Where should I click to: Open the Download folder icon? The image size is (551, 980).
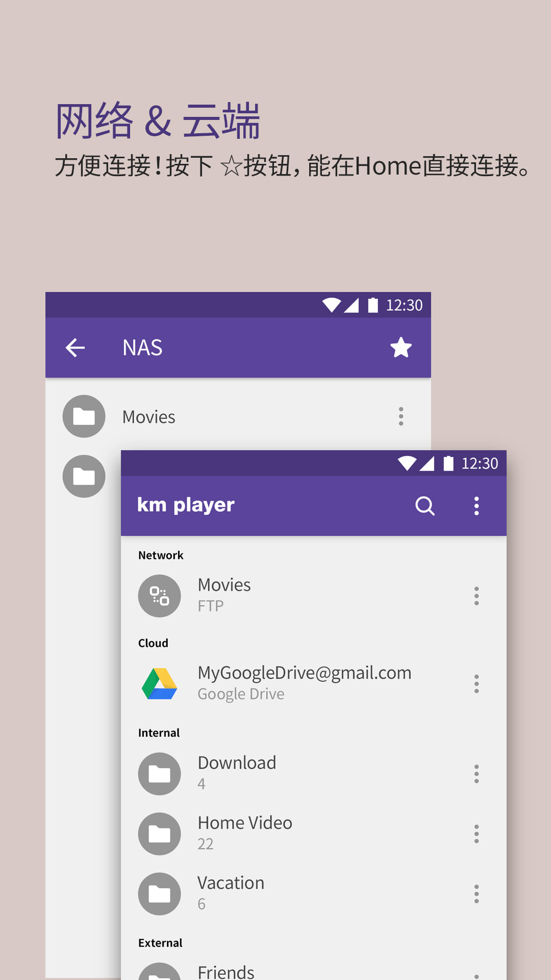(x=160, y=774)
